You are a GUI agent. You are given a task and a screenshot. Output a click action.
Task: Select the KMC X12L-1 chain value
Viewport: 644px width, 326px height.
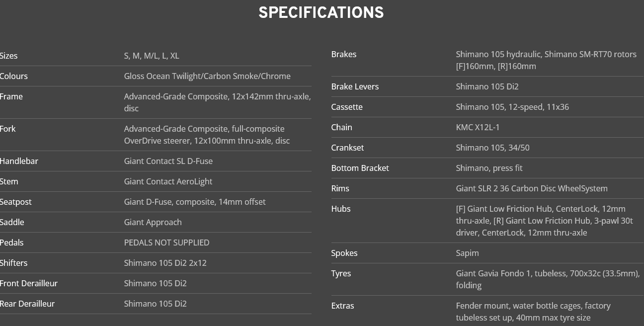click(478, 127)
